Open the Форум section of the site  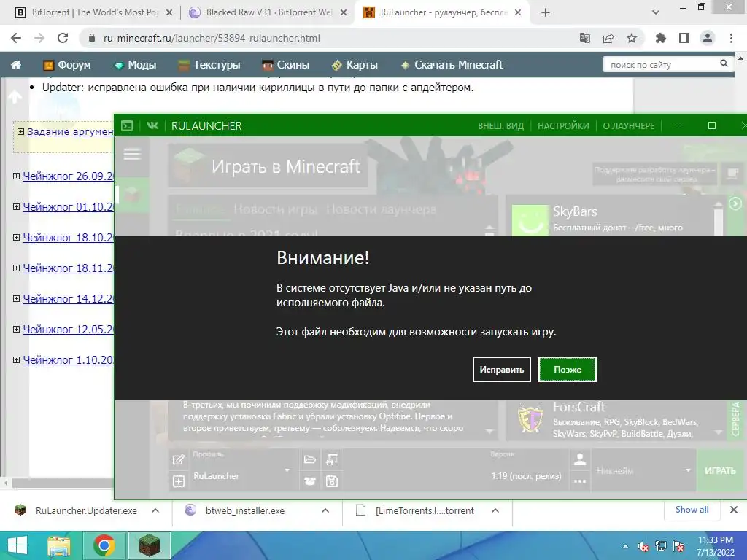pos(66,65)
